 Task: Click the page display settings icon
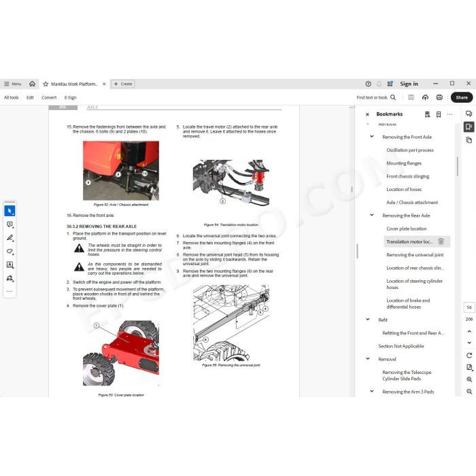469,367
